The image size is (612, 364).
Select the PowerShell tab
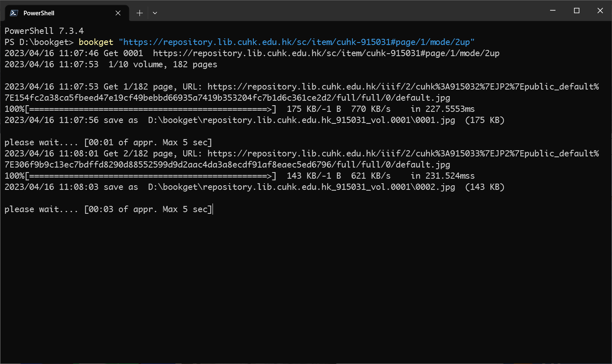[x=67, y=13]
